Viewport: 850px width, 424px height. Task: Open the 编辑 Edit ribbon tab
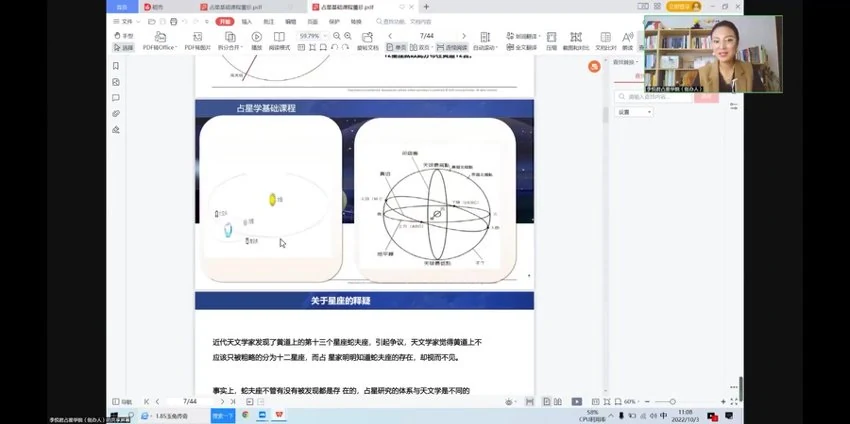(291, 22)
